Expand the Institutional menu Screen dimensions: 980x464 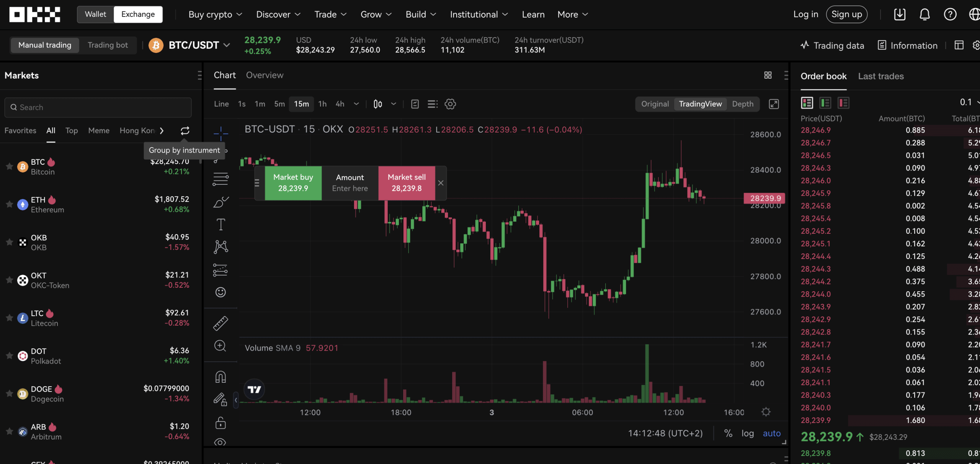pos(479,15)
